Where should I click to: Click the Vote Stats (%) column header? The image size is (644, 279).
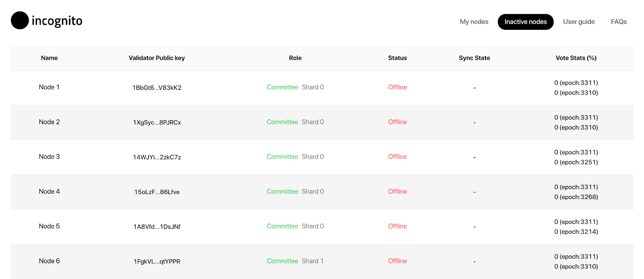[x=576, y=58]
